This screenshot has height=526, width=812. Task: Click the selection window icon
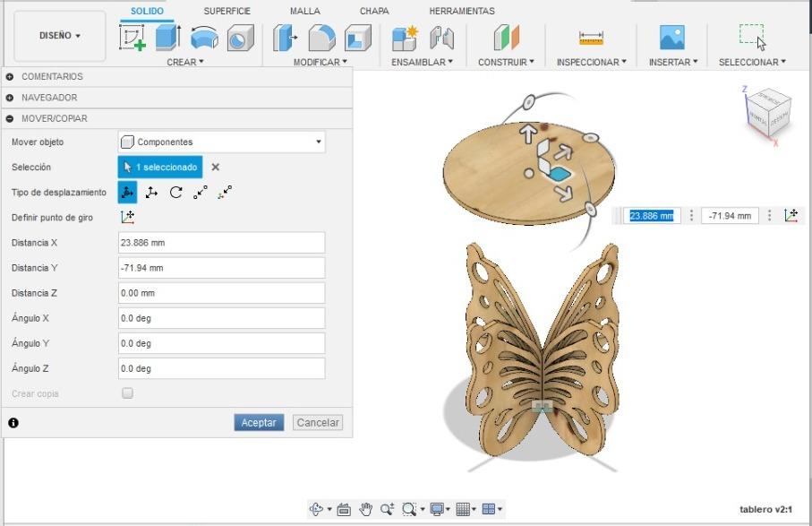coord(752,37)
